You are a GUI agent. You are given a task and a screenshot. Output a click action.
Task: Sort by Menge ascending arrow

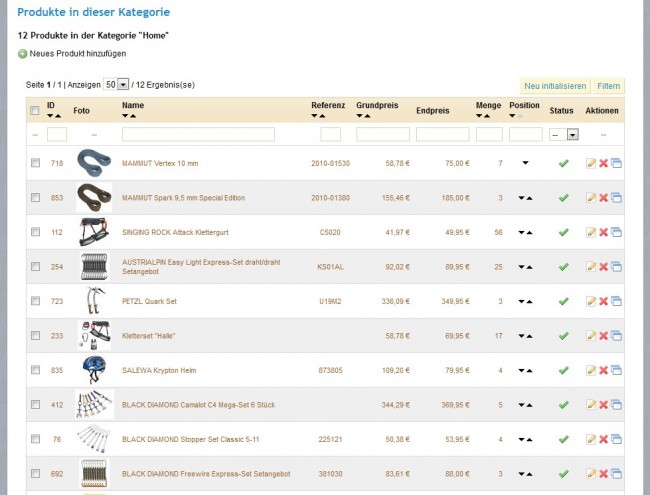(487, 116)
